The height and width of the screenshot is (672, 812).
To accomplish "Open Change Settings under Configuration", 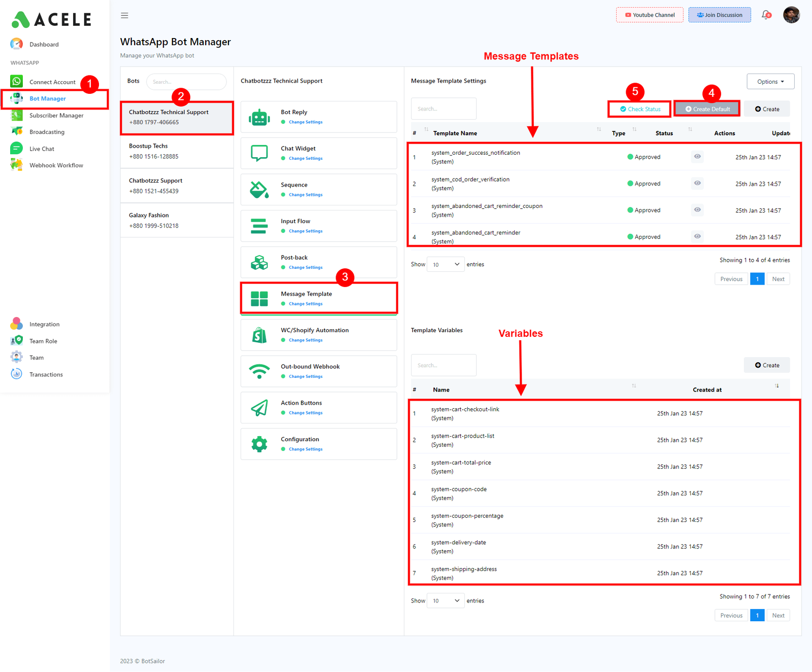I will click(306, 449).
